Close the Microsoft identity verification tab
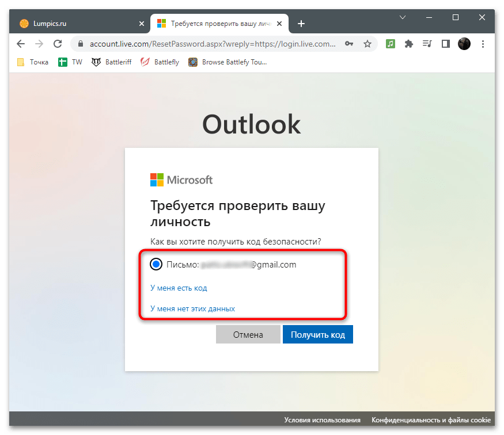This screenshot has width=504, height=435. [279, 24]
